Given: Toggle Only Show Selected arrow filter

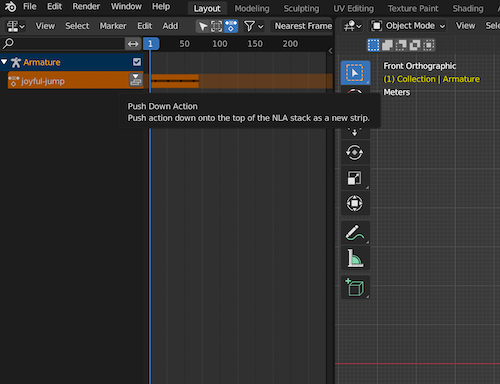Looking at the screenshot, I should click(202, 26).
